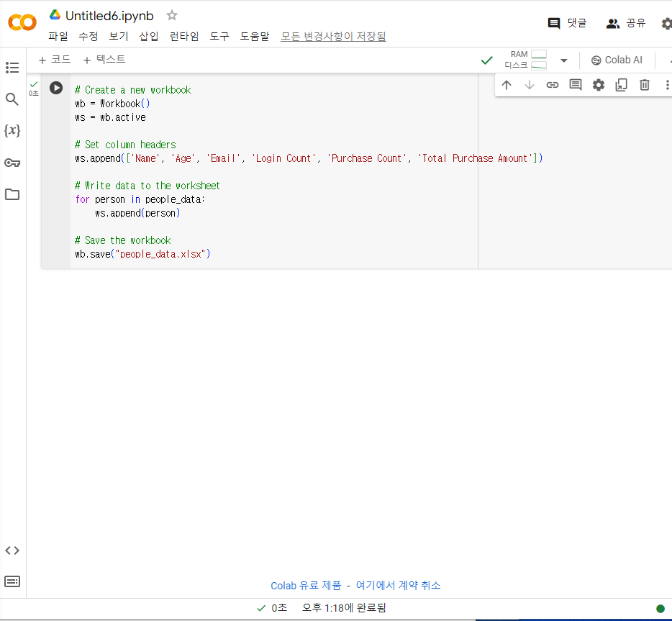Click the wb.save line in code editor
This screenshot has width=672, height=621.
click(x=142, y=254)
